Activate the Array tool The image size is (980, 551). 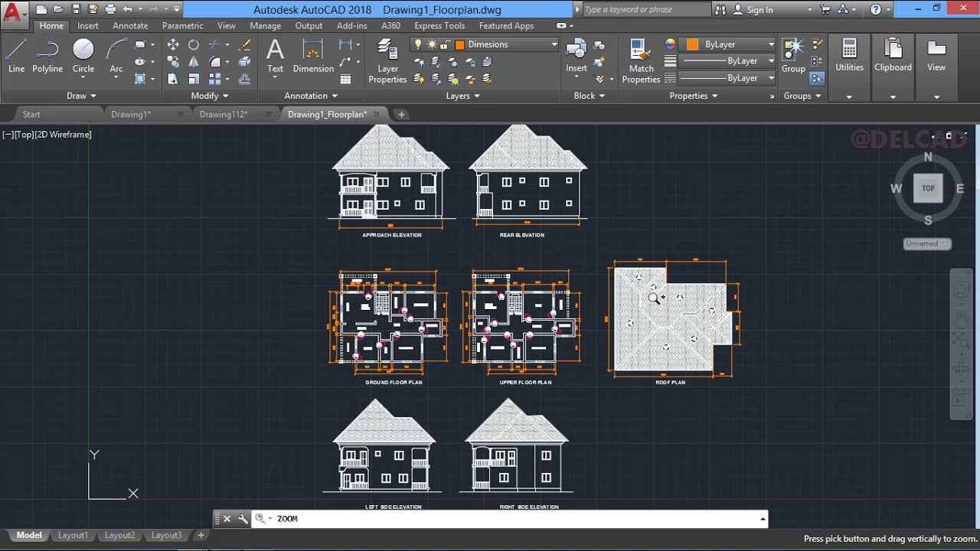[x=215, y=79]
